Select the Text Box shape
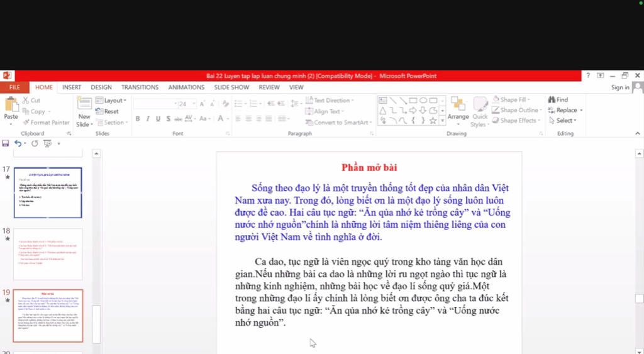This screenshot has width=644, height=354. click(x=382, y=101)
